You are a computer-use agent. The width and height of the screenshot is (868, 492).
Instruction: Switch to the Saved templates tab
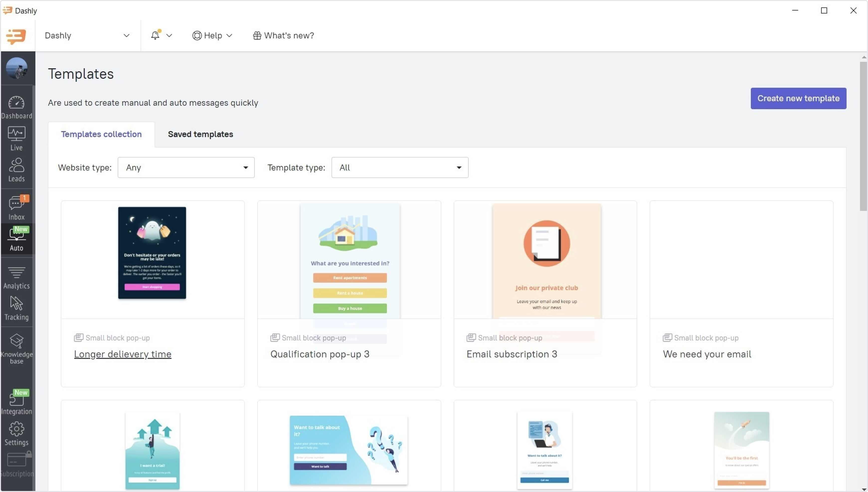pyautogui.click(x=200, y=134)
